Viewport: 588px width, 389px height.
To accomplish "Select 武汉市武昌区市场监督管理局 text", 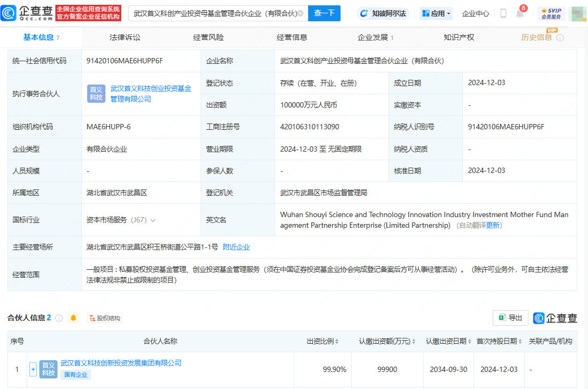I will [324, 193].
